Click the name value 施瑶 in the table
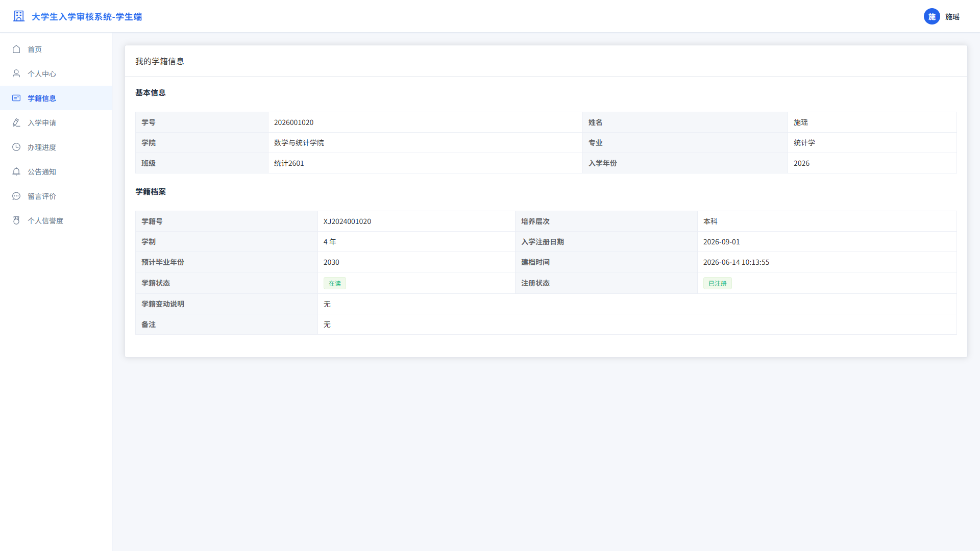 tap(801, 122)
